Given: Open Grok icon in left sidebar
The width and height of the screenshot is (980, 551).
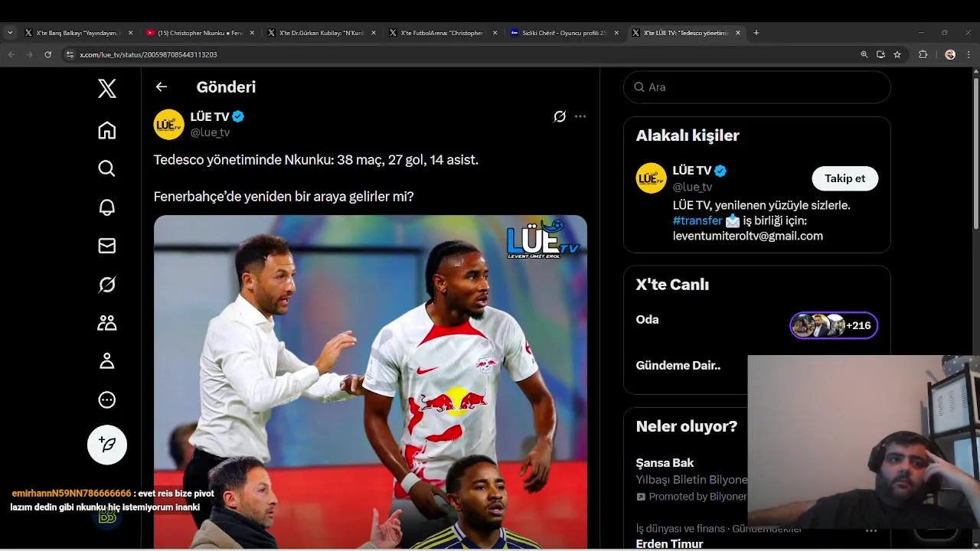Looking at the screenshot, I should tap(107, 285).
